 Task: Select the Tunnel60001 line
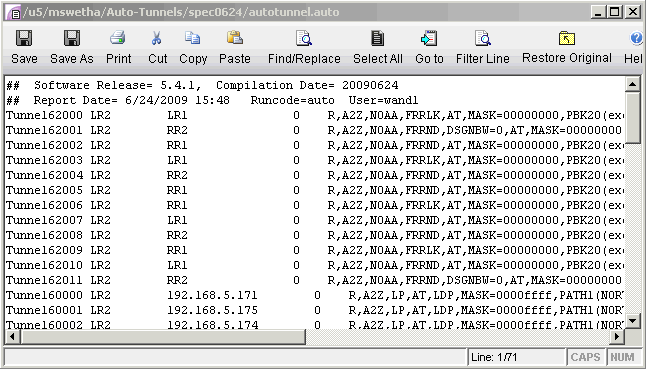click(315, 310)
